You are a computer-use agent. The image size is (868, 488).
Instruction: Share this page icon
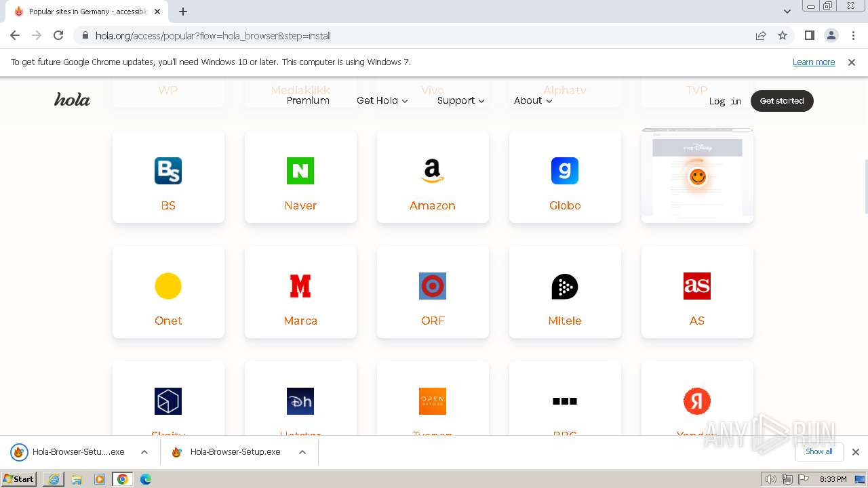click(x=761, y=35)
